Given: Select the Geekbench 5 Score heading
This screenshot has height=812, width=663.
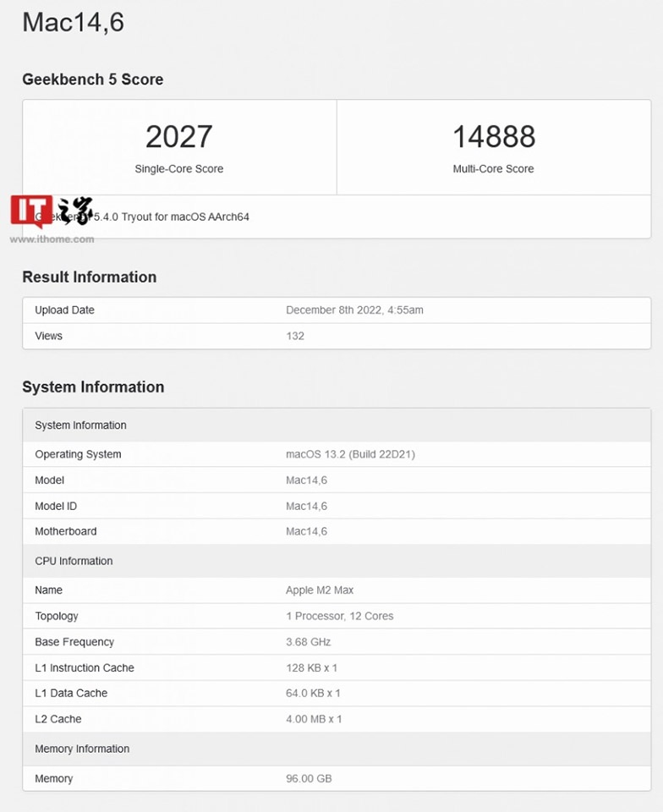Looking at the screenshot, I should (x=93, y=80).
